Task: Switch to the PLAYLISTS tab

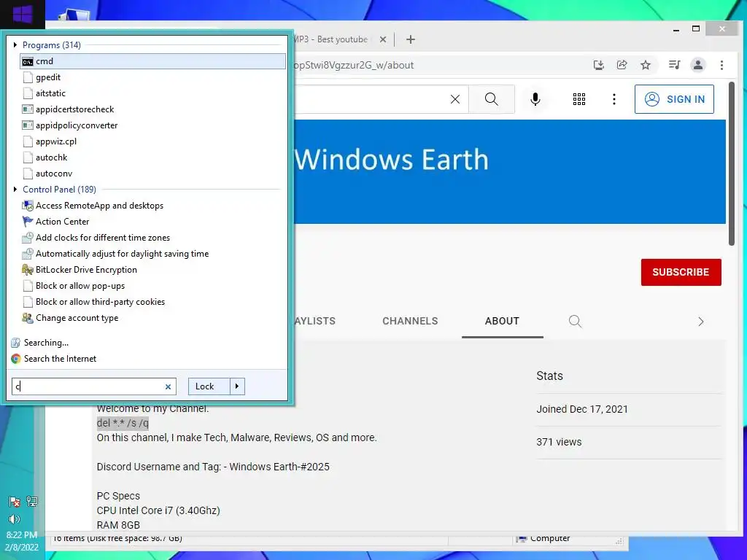Action: pos(314,321)
